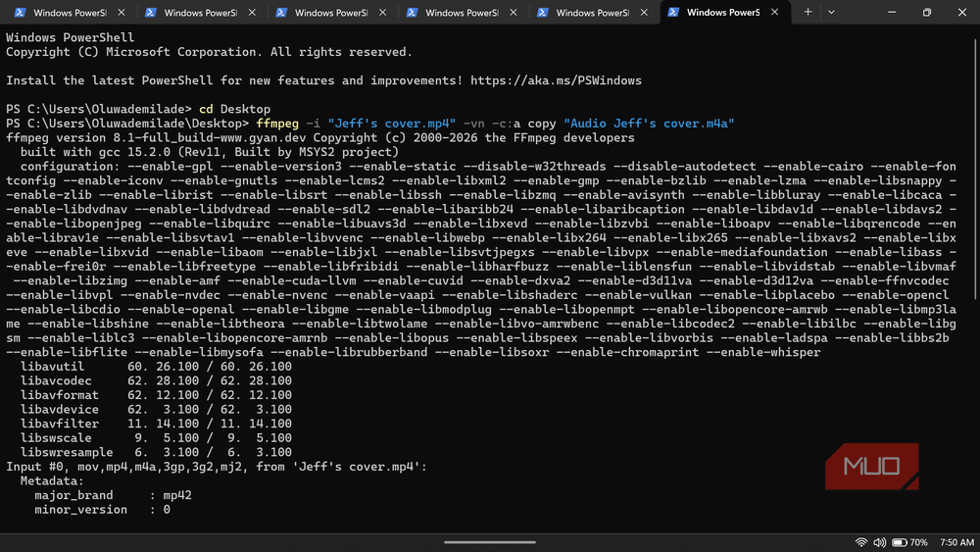980x552 pixels.
Task: Open the 7:50 AM clock
Action: (956, 542)
